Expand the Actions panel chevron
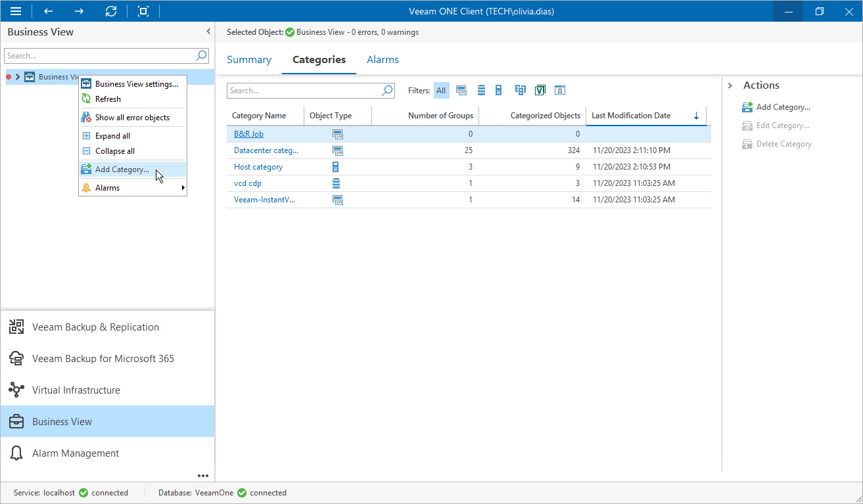 (730, 85)
